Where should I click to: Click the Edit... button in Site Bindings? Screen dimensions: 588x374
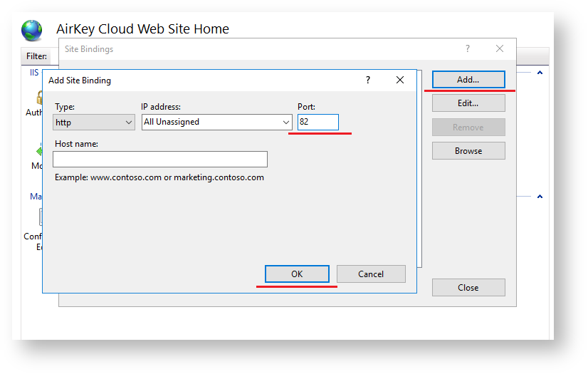[x=468, y=103]
